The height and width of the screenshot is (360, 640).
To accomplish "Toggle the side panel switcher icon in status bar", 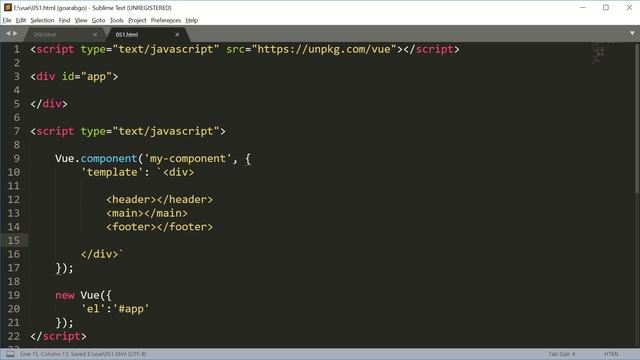I will [10, 354].
